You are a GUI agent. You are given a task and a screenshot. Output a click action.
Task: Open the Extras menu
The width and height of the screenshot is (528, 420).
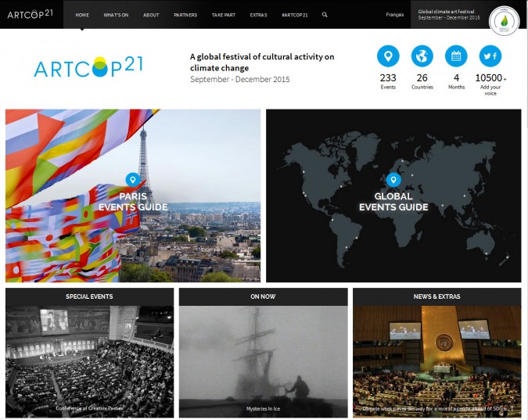click(x=259, y=15)
